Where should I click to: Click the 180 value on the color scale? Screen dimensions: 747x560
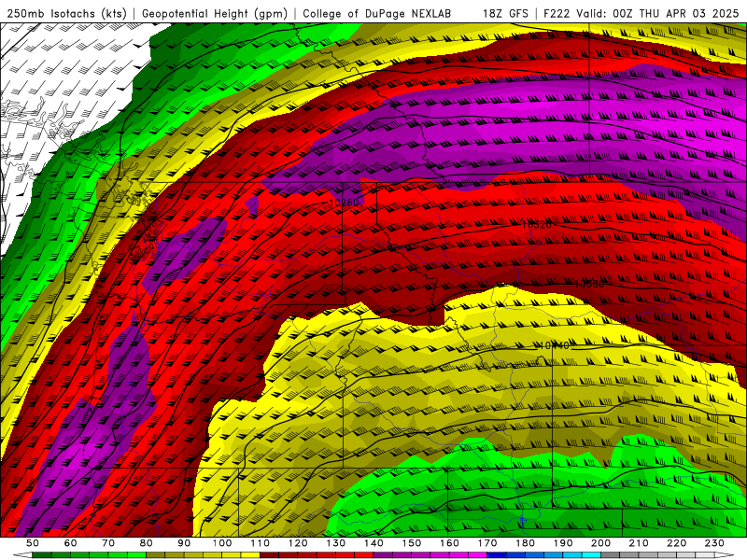[526, 543]
